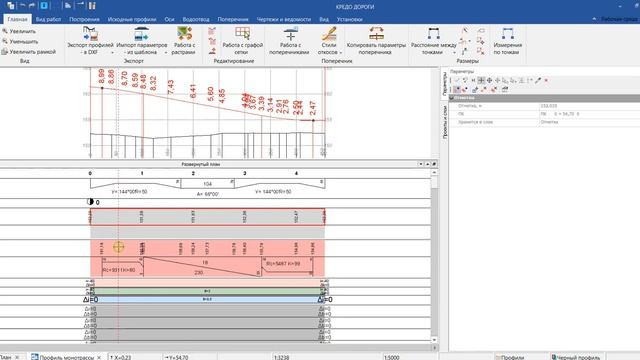
Task: Switch to the Главная ribbon tab
Action: (17, 19)
